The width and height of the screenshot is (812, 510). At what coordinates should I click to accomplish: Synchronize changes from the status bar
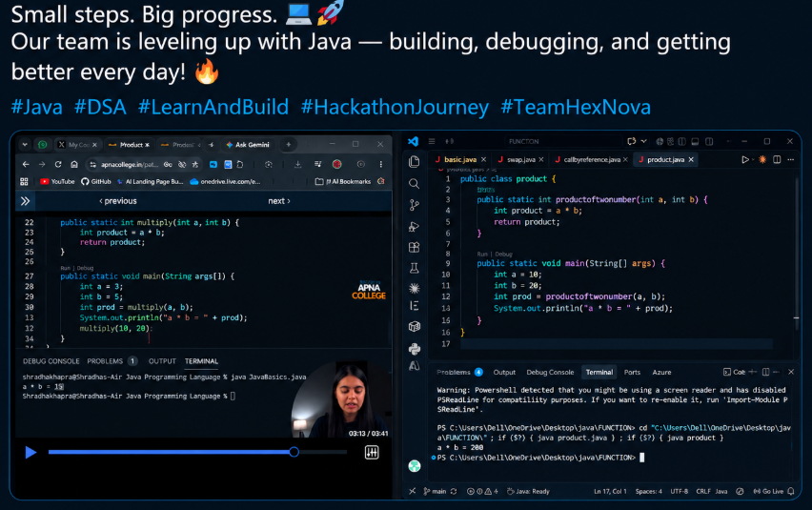click(x=454, y=491)
